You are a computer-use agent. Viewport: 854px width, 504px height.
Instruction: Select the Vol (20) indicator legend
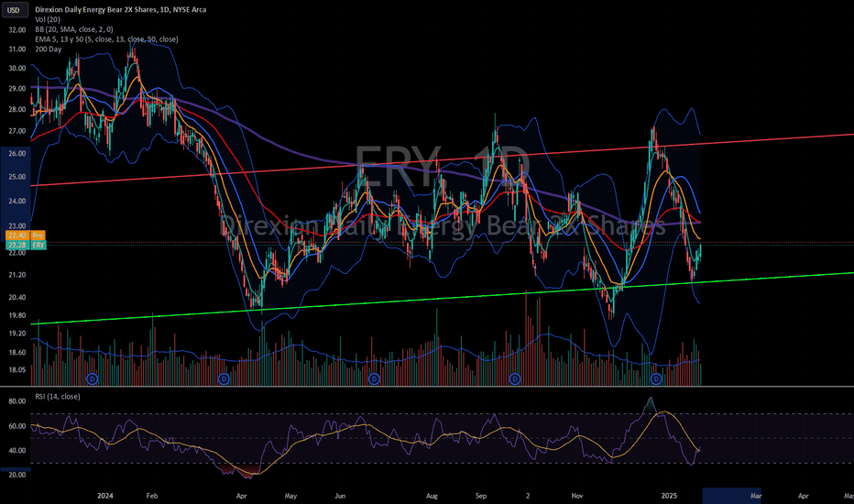point(48,19)
